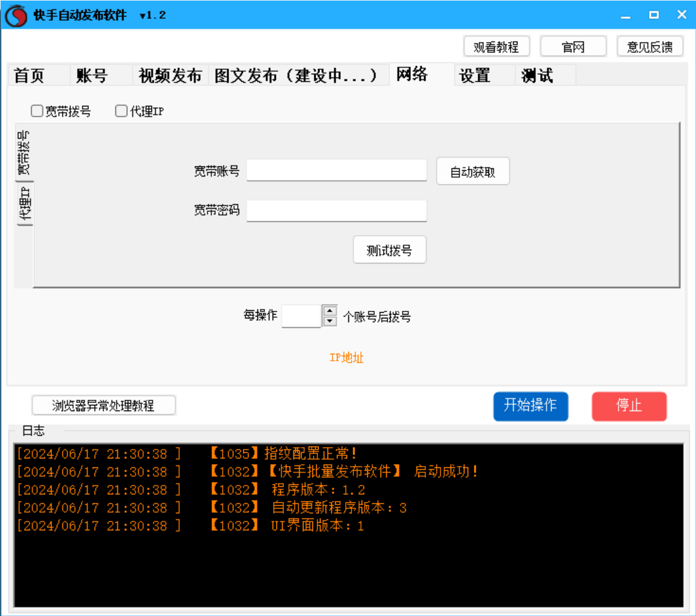Screen dimensions: 696x616
Task: Enable the 宽带拨号 checkbox
Action: 37,111
